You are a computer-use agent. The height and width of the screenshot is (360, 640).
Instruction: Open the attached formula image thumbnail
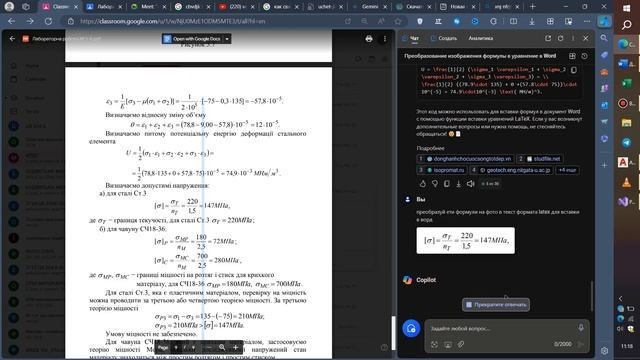[465, 240]
